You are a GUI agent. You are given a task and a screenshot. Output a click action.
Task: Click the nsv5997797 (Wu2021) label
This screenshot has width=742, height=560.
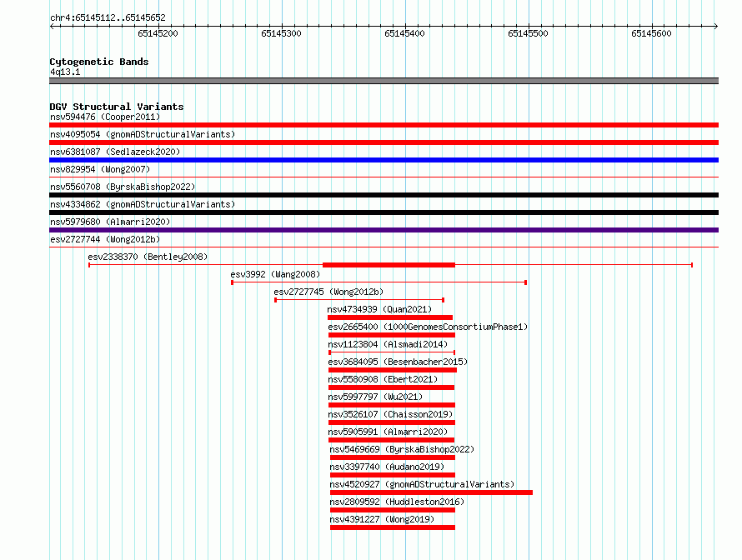click(x=375, y=397)
